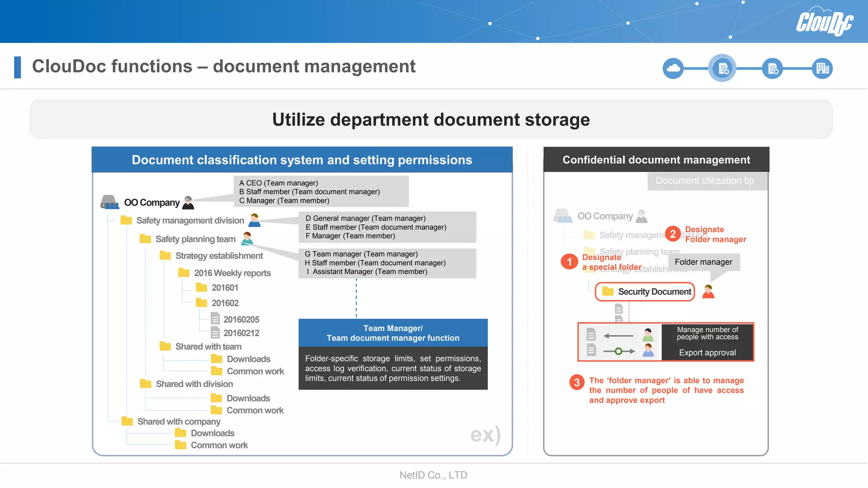868x488 pixels.
Task: Click the 'Designate Folder manager' red text
Action: pyautogui.click(x=715, y=234)
